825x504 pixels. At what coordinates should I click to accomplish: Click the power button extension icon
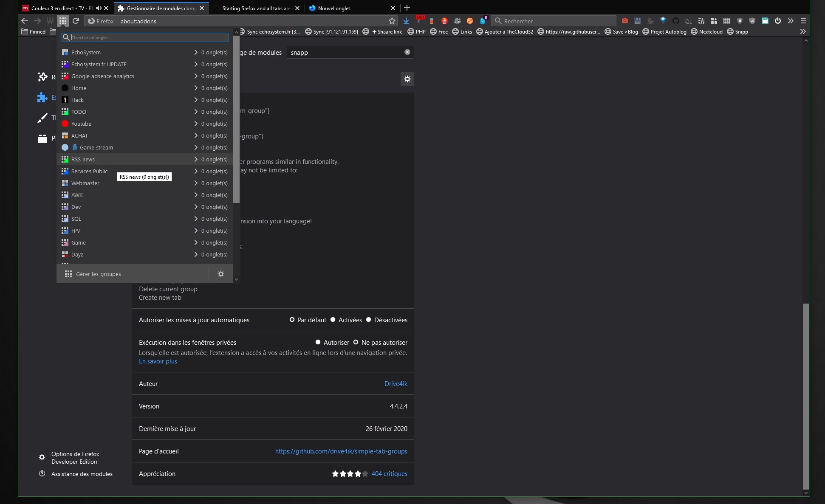(x=778, y=21)
